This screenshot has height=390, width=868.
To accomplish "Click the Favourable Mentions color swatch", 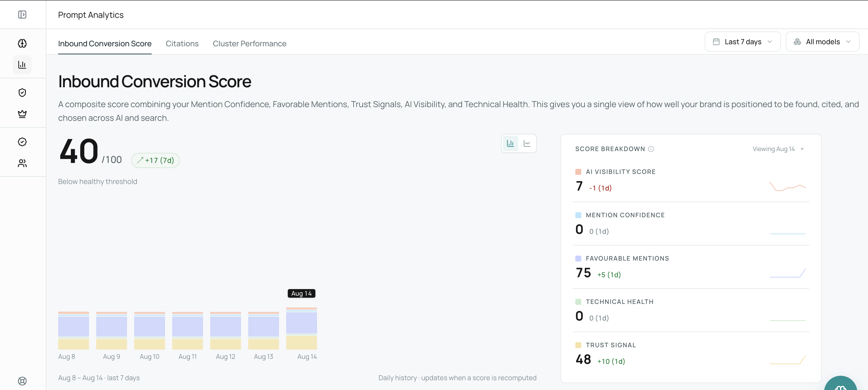I will (578, 259).
